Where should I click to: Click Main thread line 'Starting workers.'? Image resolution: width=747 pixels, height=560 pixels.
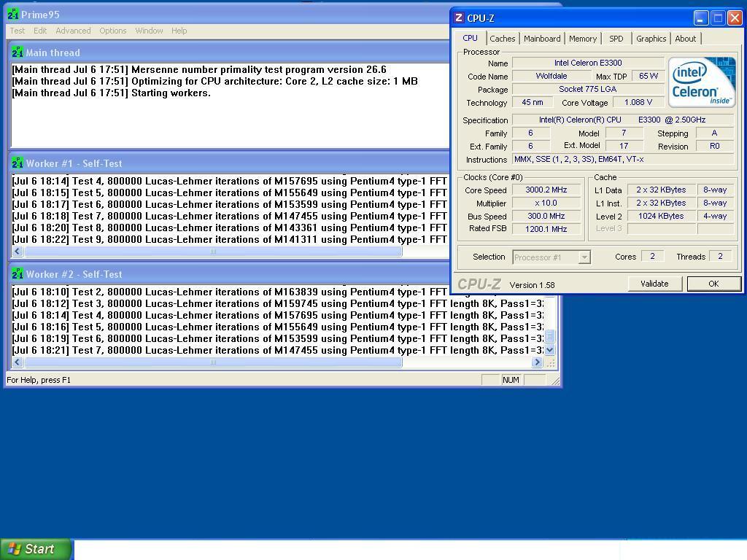coord(111,93)
